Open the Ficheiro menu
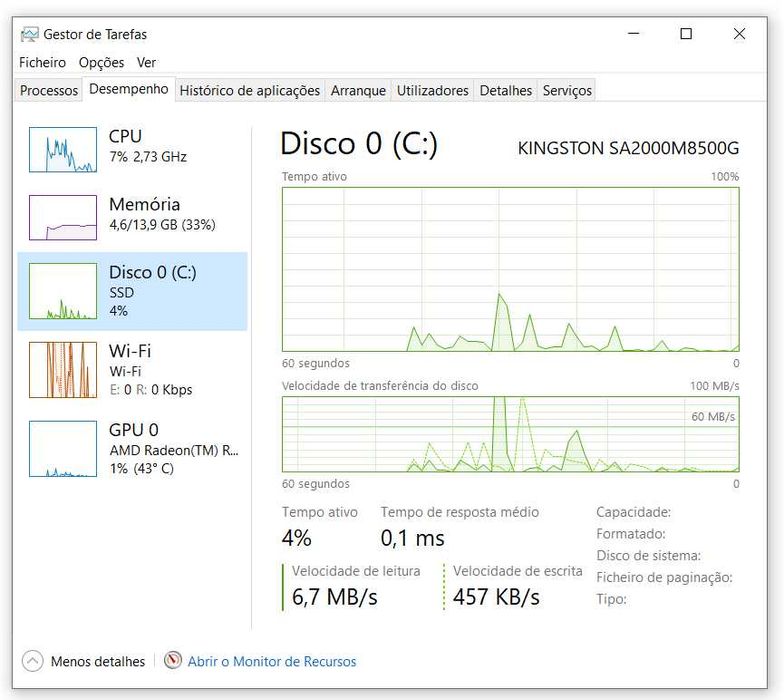784x700 pixels. coord(42,62)
